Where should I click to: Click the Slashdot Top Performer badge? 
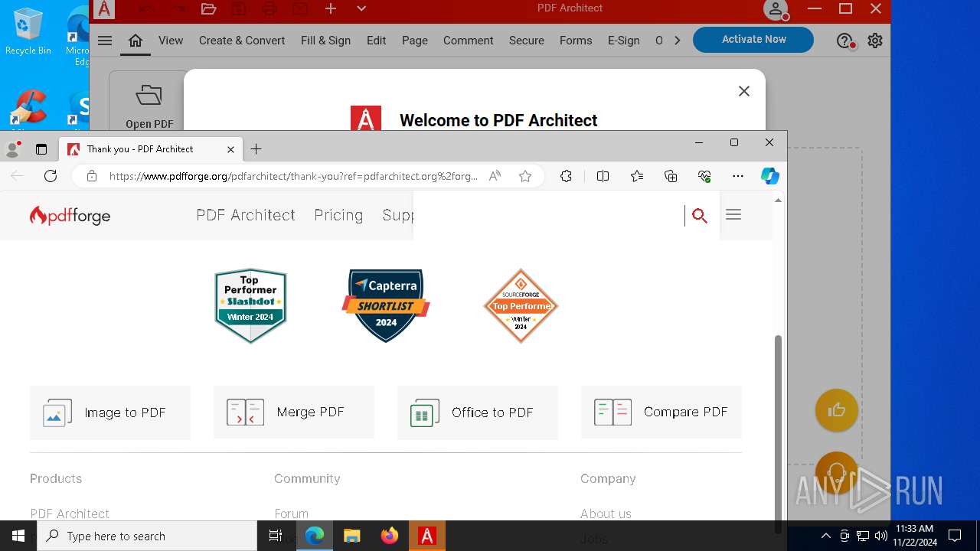(250, 305)
